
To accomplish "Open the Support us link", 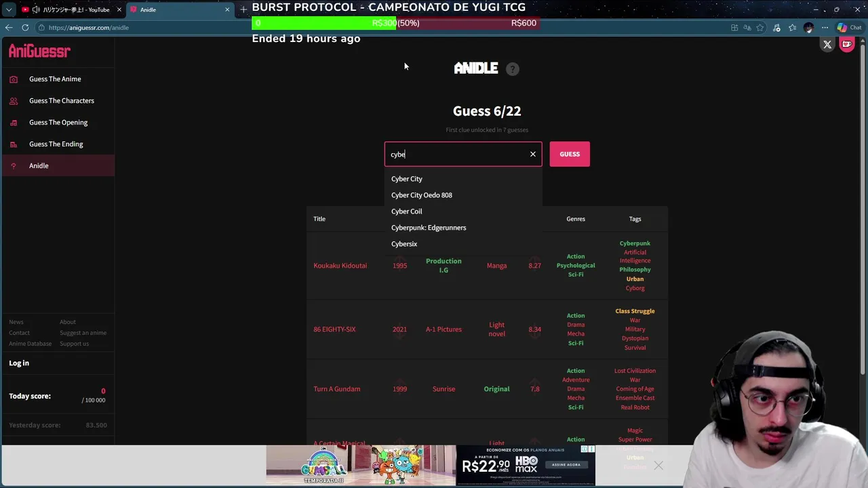I will [74, 344].
